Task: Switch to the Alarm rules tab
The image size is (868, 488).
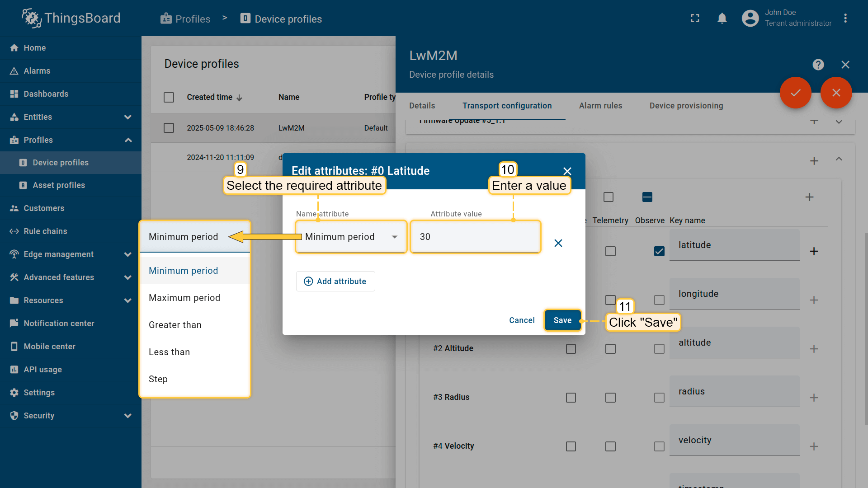Action: 600,106
